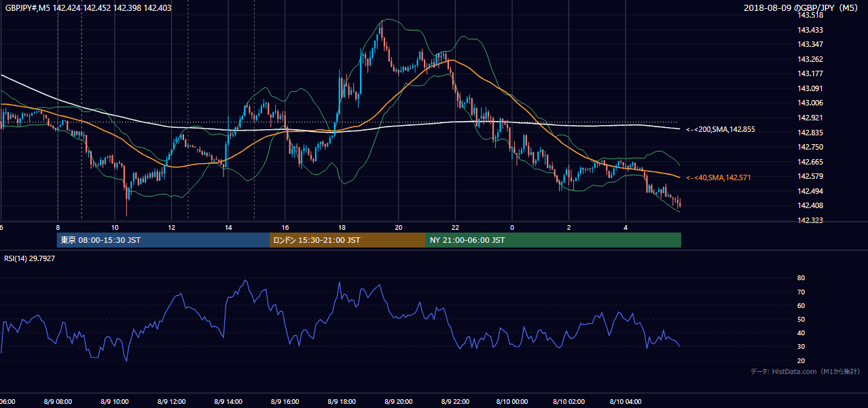The width and height of the screenshot is (868, 408).
Task: Click RSI level 20 on the axis
Action: (x=801, y=360)
